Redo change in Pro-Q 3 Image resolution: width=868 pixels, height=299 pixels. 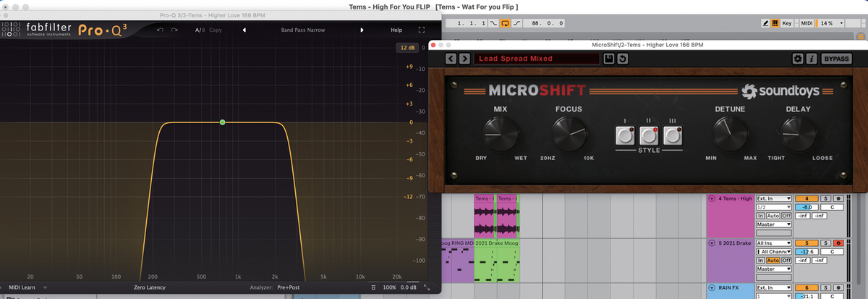[174, 30]
